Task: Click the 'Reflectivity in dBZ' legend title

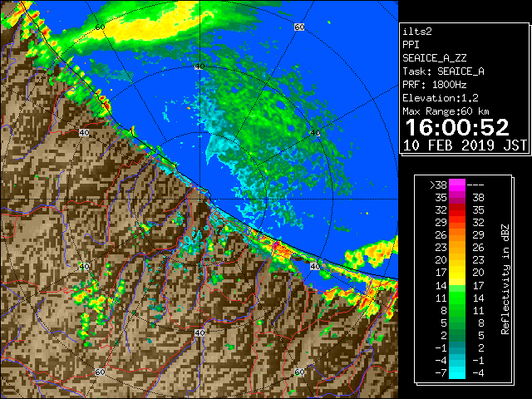Action: click(505, 279)
